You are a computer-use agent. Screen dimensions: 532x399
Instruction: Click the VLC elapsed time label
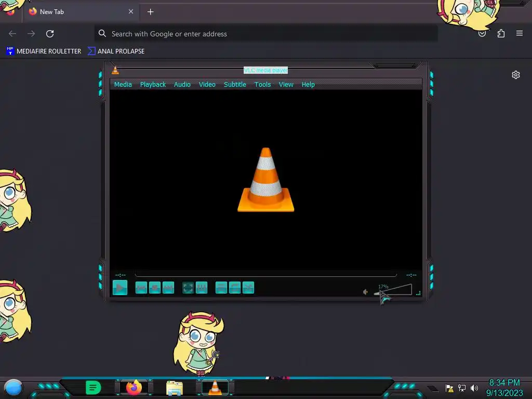[x=121, y=275]
